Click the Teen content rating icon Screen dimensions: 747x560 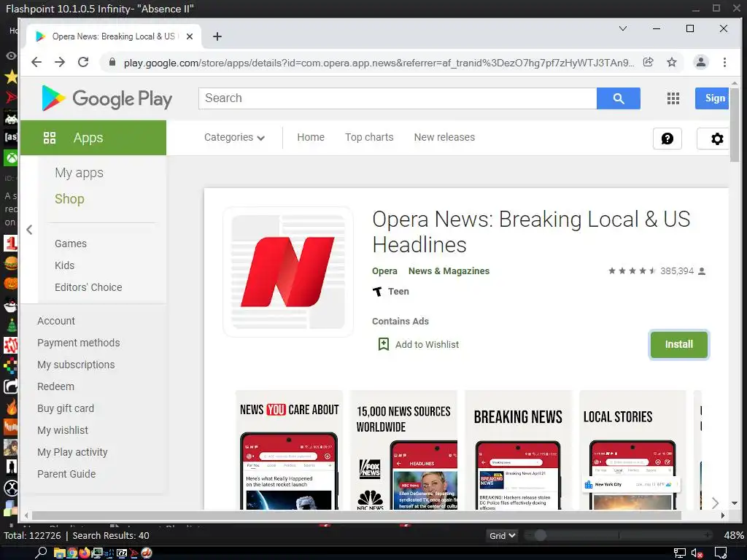pyautogui.click(x=377, y=292)
